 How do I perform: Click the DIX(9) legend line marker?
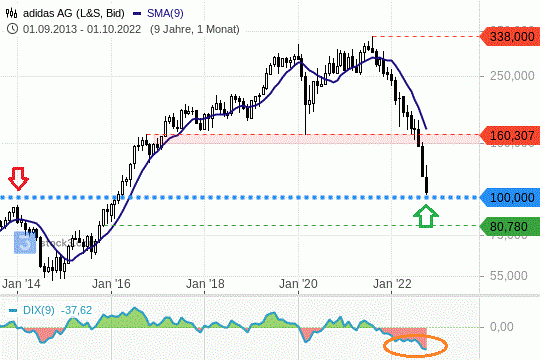click(13, 310)
